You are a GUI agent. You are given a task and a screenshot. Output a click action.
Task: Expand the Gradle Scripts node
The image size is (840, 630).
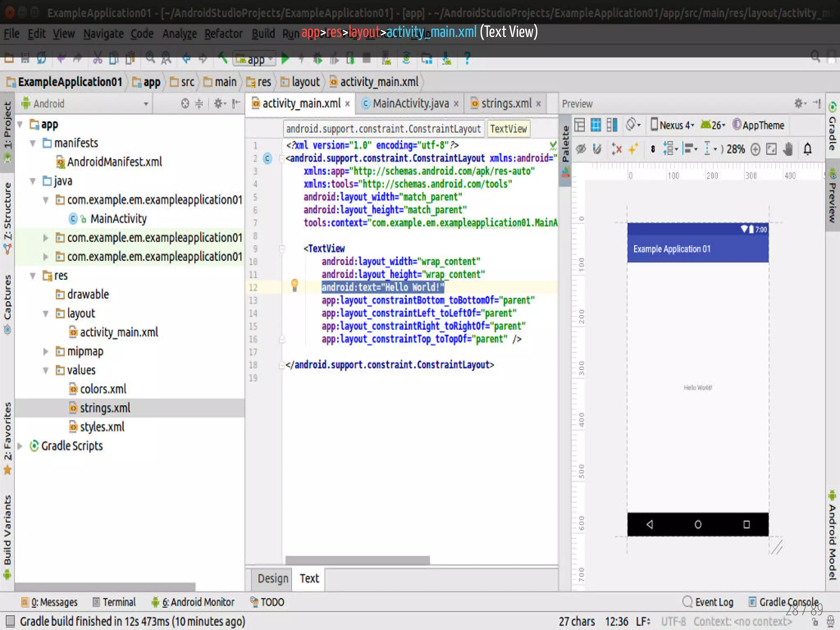(x=20, y=446)
